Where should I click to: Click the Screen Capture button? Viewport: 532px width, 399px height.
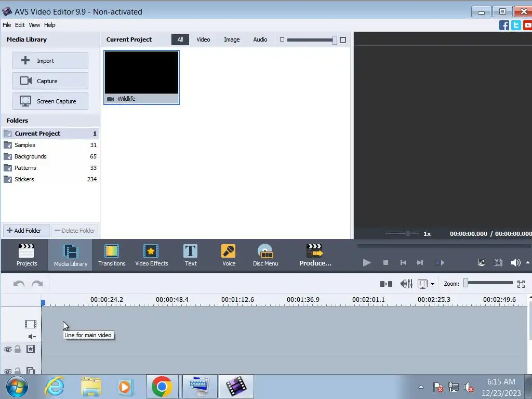click(x=50, y=101)
